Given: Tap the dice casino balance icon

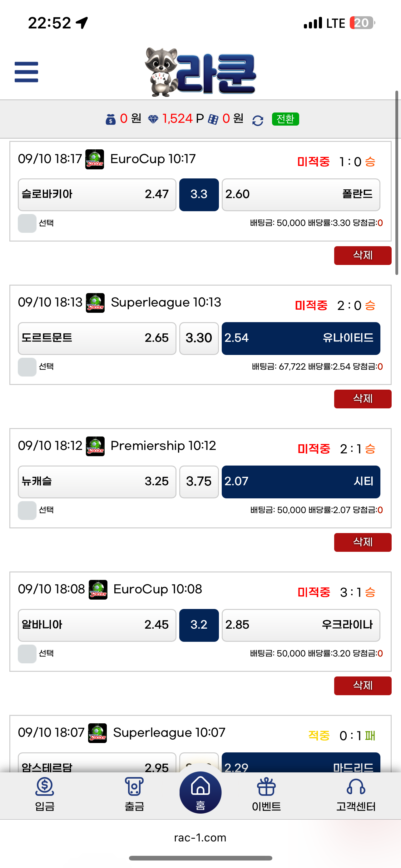Looking at the screenshot, I should click(x=213, y=119).
